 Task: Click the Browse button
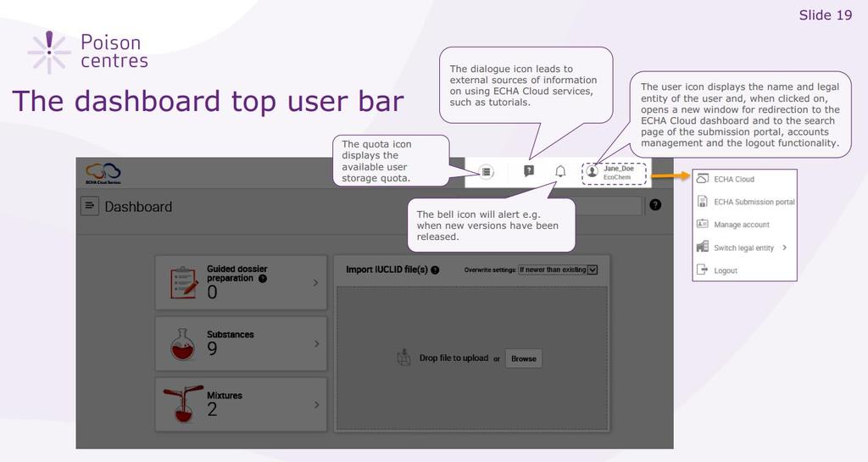(x=524, y=359)
